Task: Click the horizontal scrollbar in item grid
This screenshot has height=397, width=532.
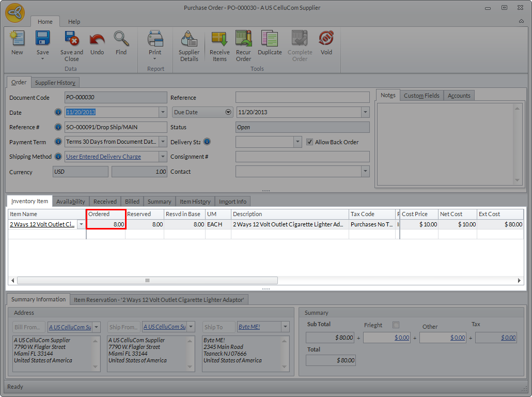Action: [x=147, y=280]
